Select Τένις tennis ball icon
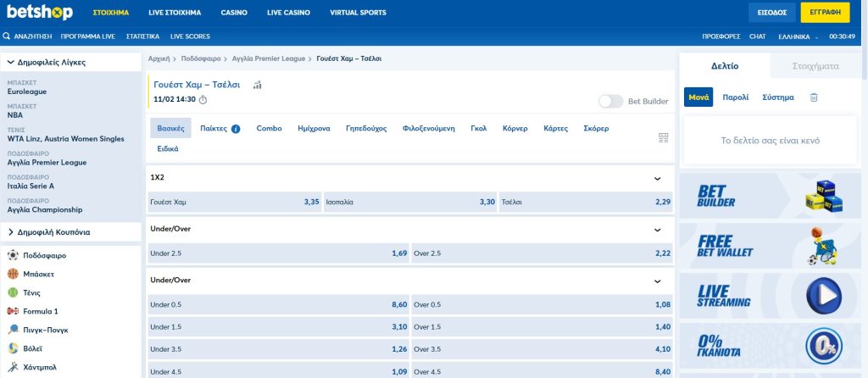Image resolution: width=868 pixels, height=378 pixels. click(x=13, y=292)
